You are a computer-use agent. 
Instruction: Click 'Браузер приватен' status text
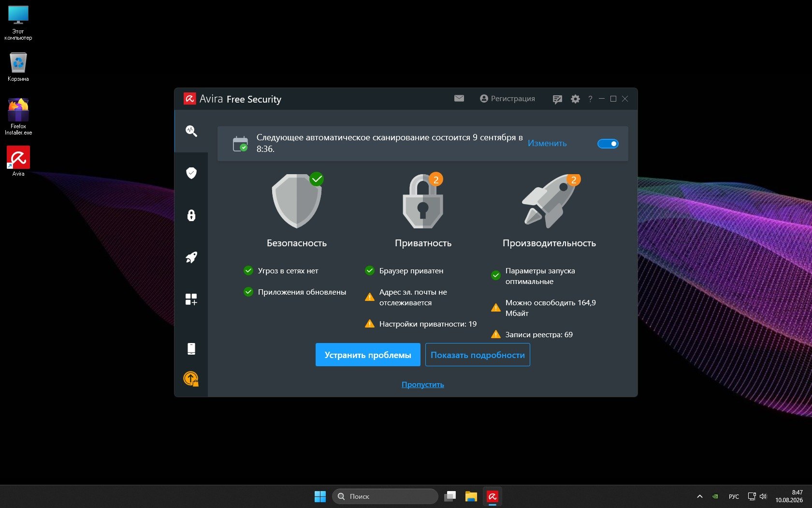click(411, 270)
